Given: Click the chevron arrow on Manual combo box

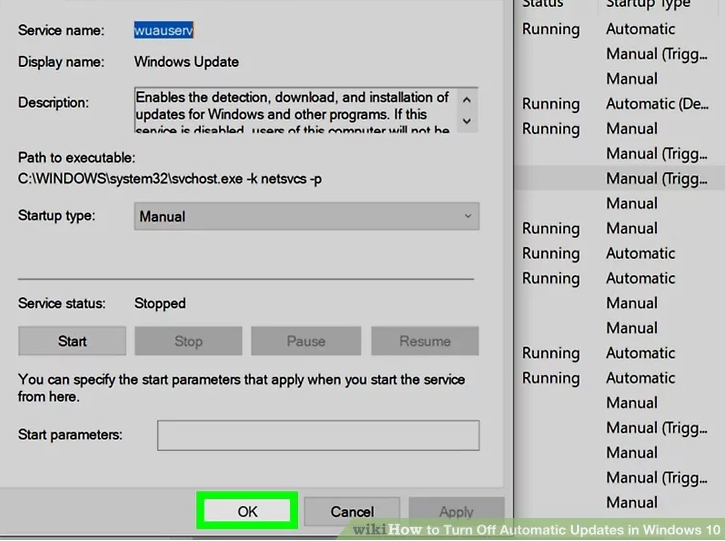Looking at the screenshot, I should pyautogui.click(x=467, y=216).
